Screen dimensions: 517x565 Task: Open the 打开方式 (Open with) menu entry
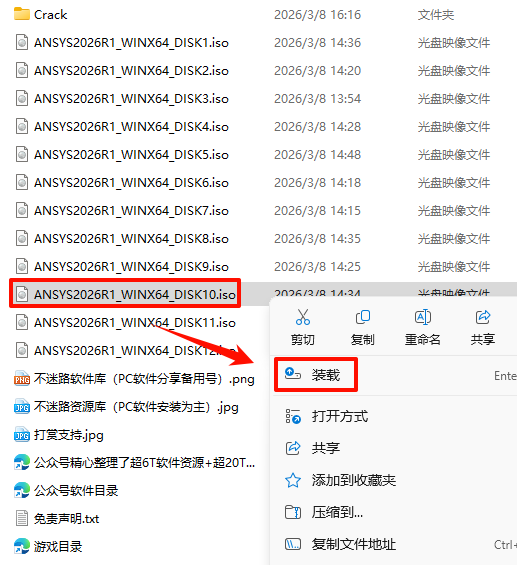340,416
